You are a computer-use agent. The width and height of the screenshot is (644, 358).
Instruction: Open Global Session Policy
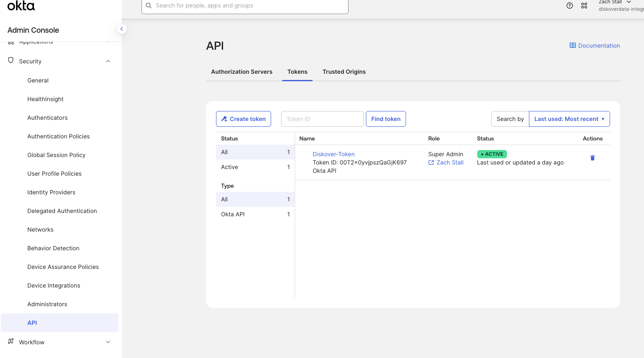tap(56, 155)
